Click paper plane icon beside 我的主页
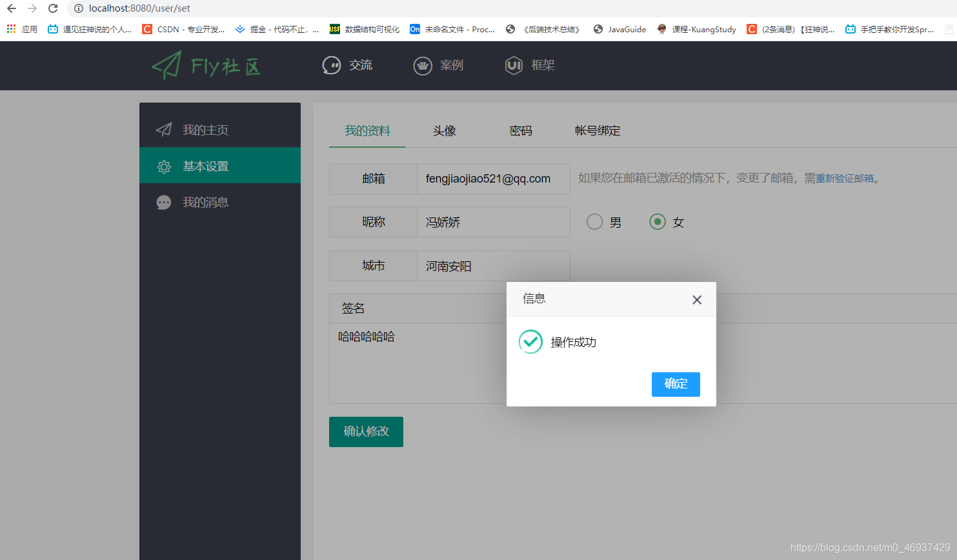 click(164, 130)
